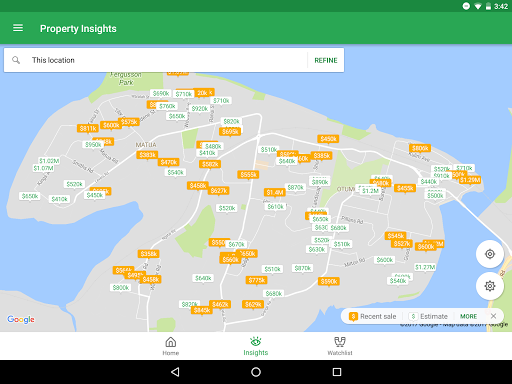The height and width of the screenshot is (384, 512).
Task: Select the $462k sale marker
Action: pos(220,305)
